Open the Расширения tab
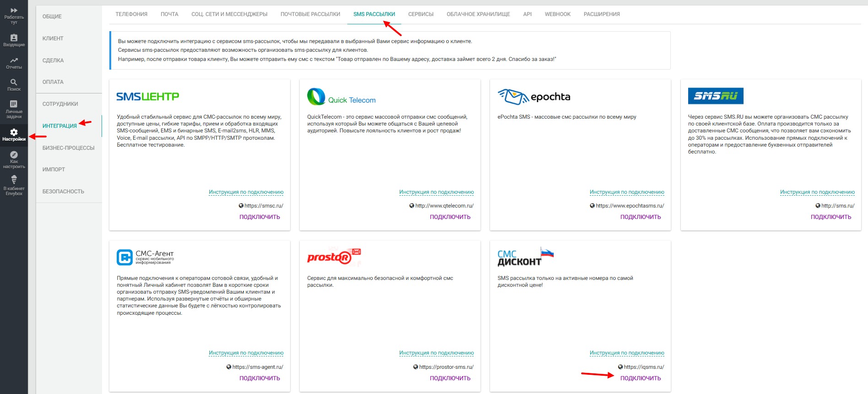 point(602,14)
